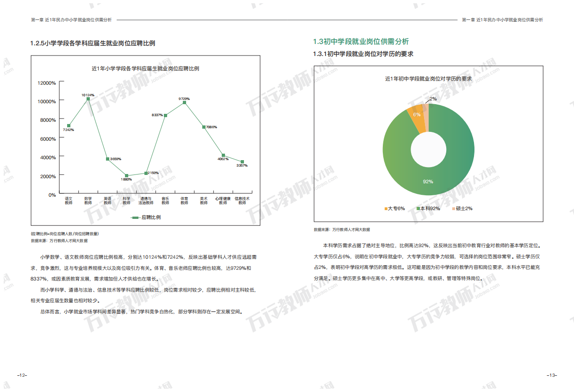
Task: Click the paragraph line starting 大专学历仅占6%
Action: tap(427, 256)
